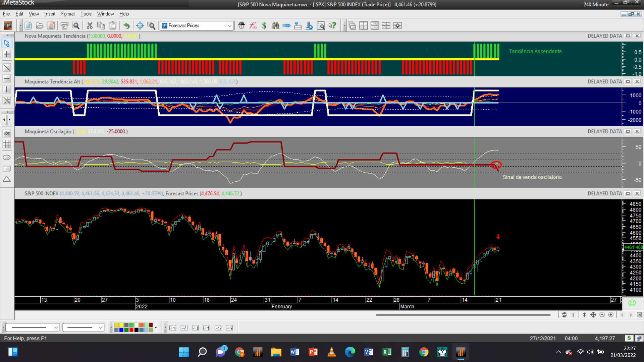Open the Tools menu

pyautogui.click(x=86, y=14)
